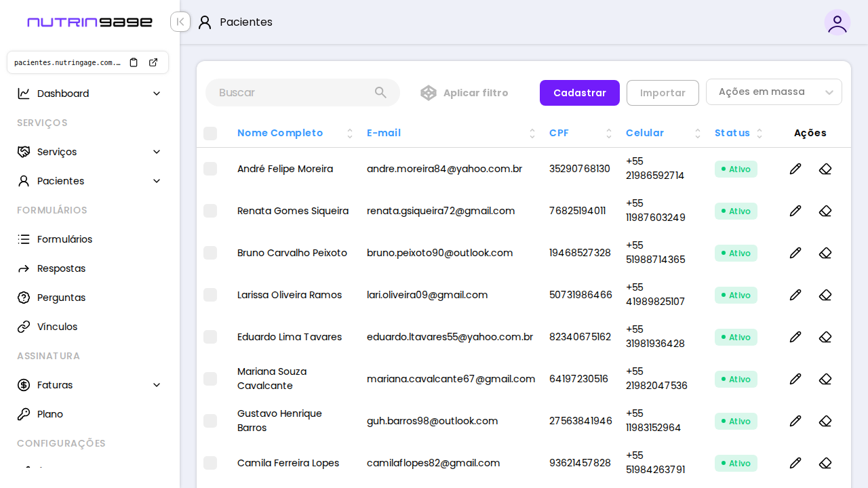Delete Gustavo Henrique Barros with eraser icon
The height and width of the screenshot is (488, 868).
click(x=825, y=421)
